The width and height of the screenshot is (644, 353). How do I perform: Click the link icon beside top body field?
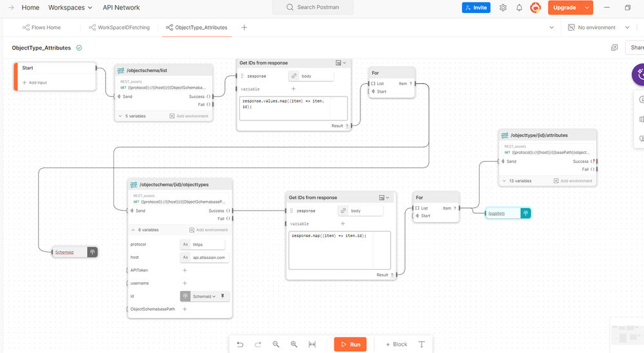(294, 76)
